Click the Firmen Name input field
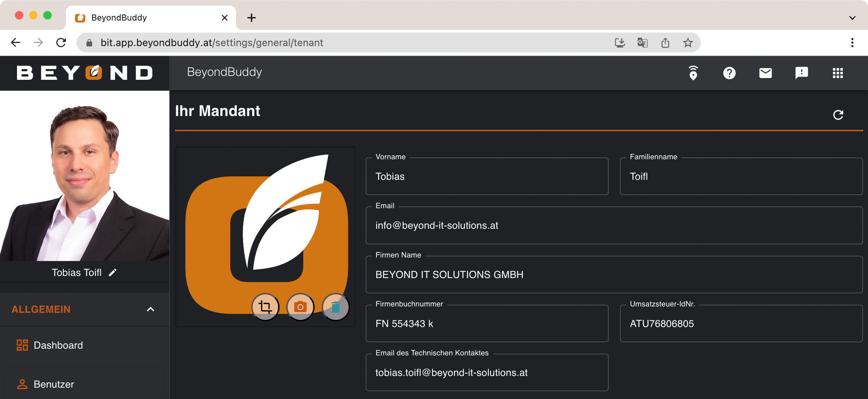This screenshot has width=868, height=399. tap(614, 275)
